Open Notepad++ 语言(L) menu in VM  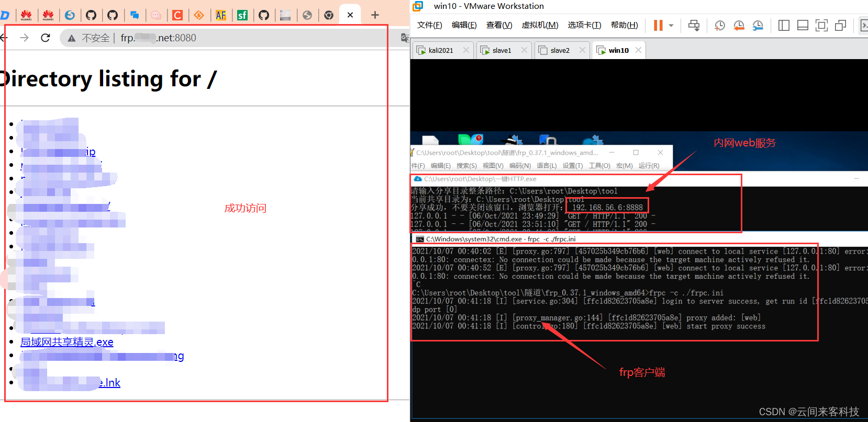pos(547,166)
